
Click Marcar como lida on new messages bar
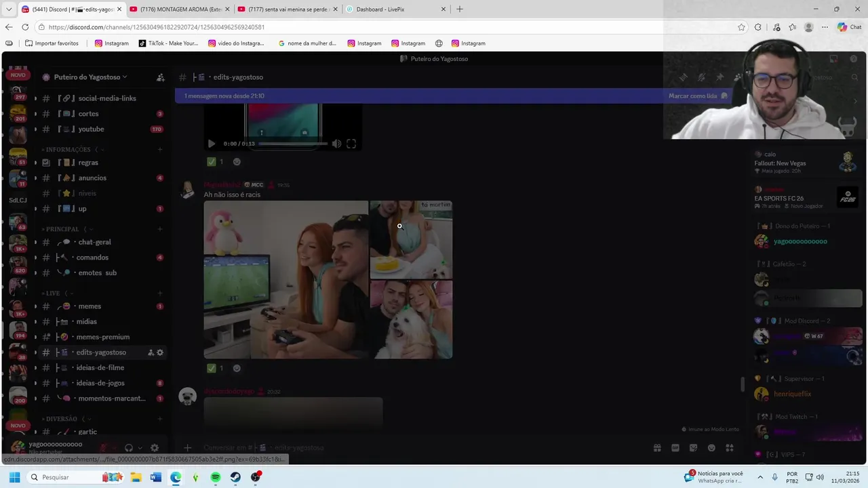point(697,96)
